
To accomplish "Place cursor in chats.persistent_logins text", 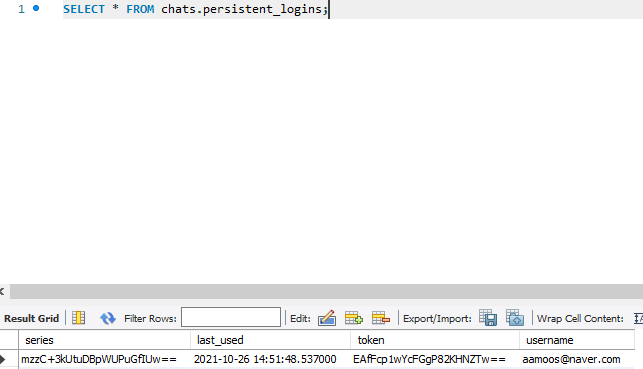I will pos(242,9).
